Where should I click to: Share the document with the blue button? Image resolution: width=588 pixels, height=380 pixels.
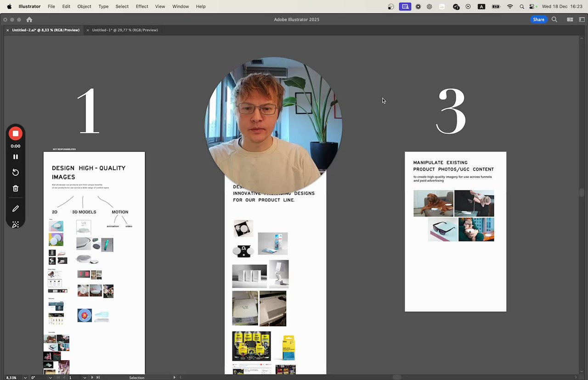(538, 20)
